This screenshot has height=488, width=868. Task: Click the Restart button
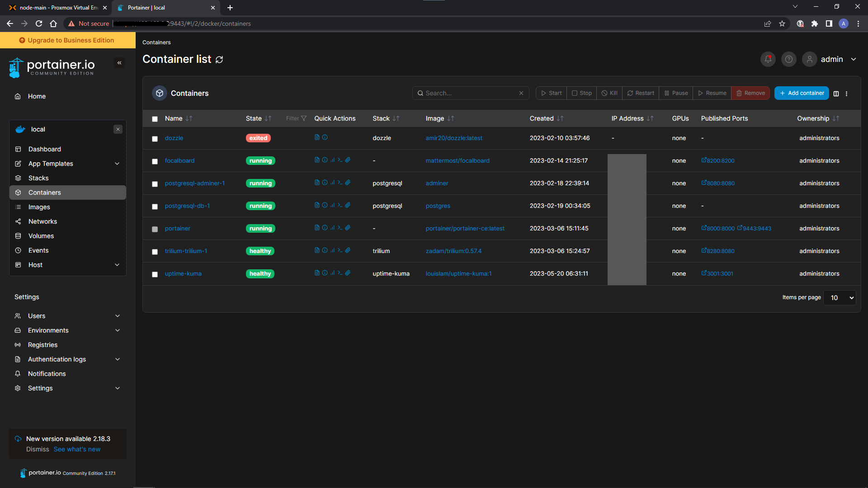[x=641, y=93]
